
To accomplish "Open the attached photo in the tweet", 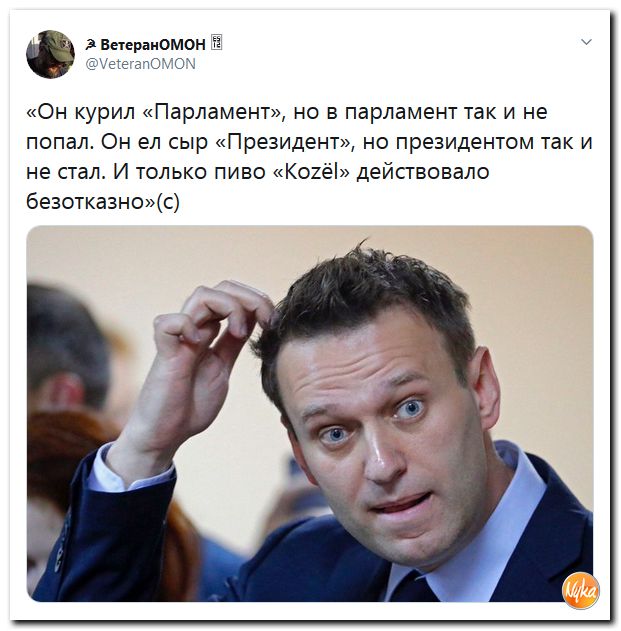I will coord(310,414).
